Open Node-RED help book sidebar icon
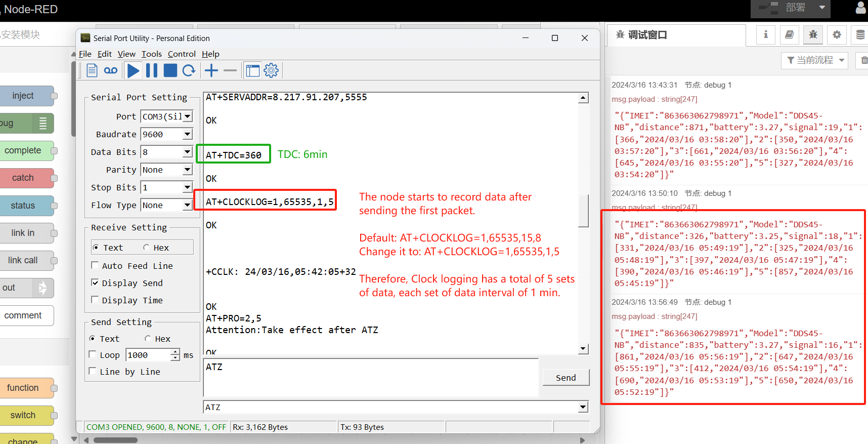Viewport: 868px width, 444px height. [789, 34]
